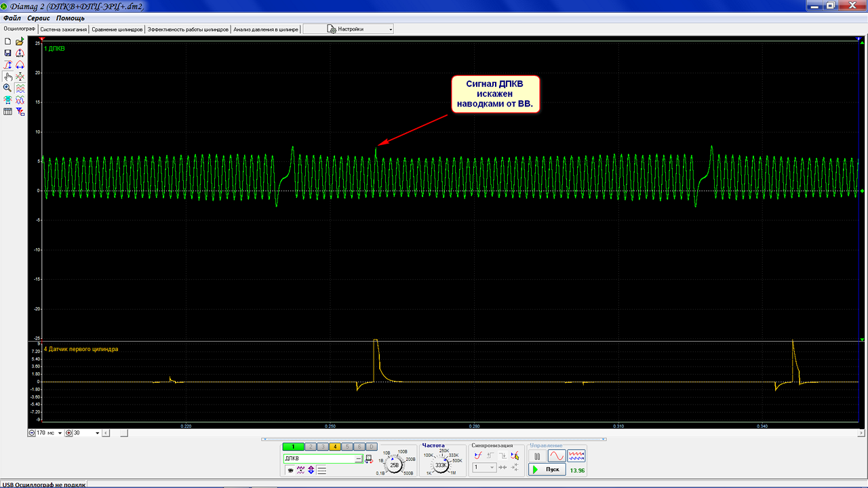Select the horizontal stretch waveform tool
Screen dimensions: 868x488
(20, 65)
